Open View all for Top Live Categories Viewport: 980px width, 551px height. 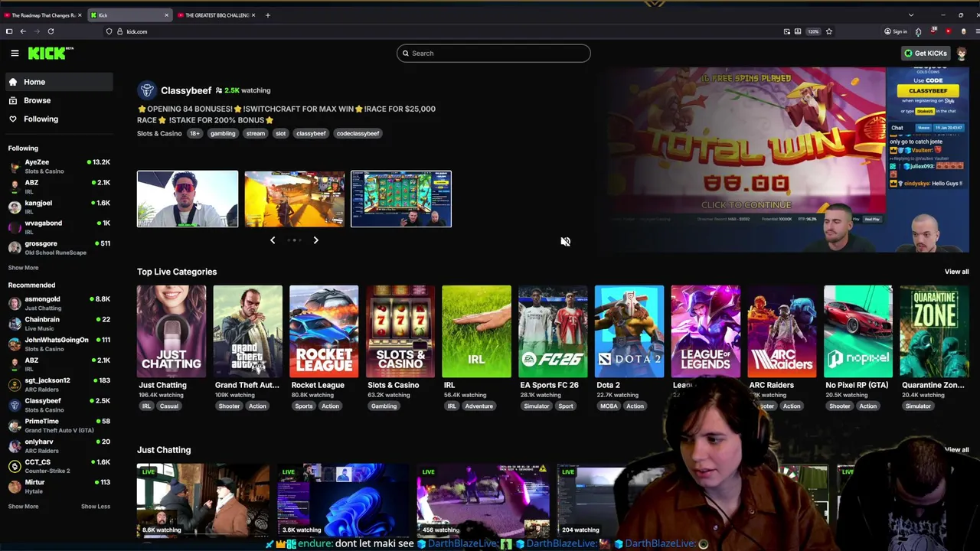(x=956, y=272)
